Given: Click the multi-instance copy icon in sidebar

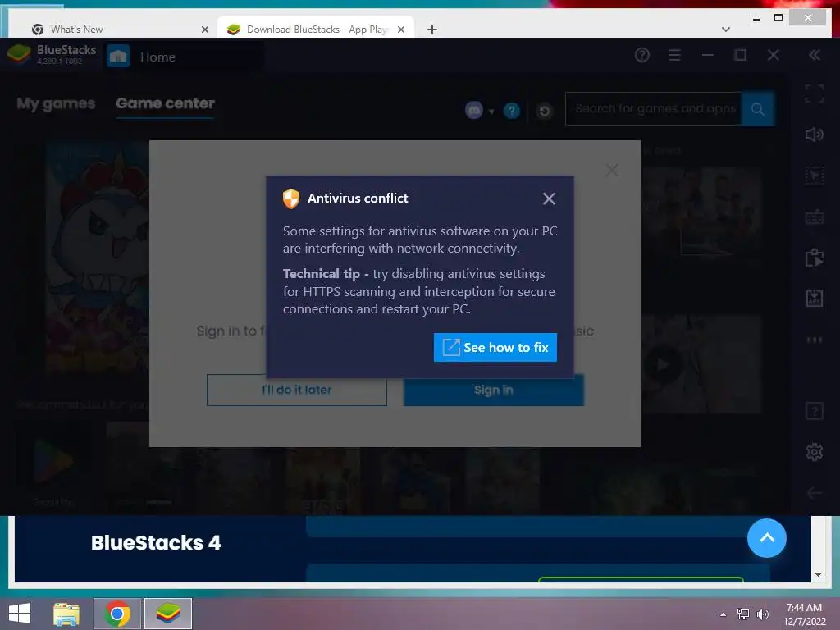Looking at the screenshot, I should coord(815,258).
